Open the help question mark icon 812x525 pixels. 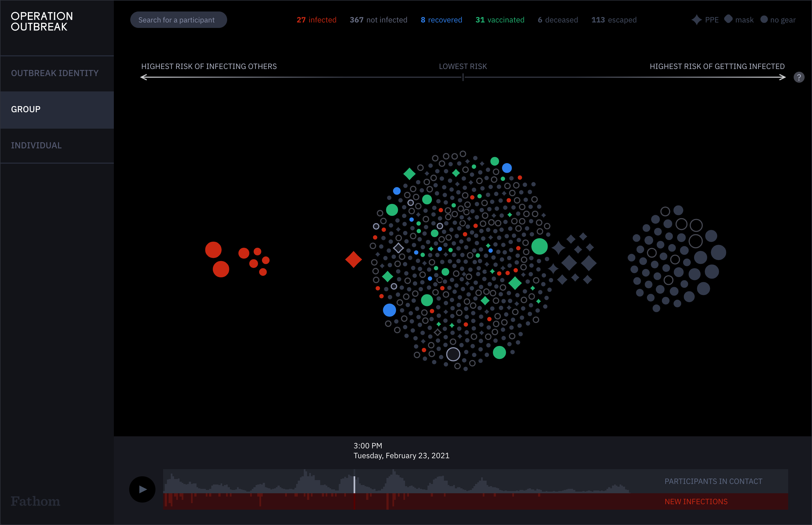click(799, 77)
